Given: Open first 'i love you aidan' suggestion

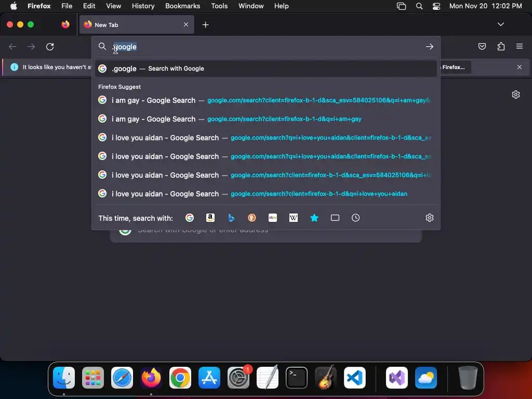Looking at the screenshot, I should click(x=266, y=138).
